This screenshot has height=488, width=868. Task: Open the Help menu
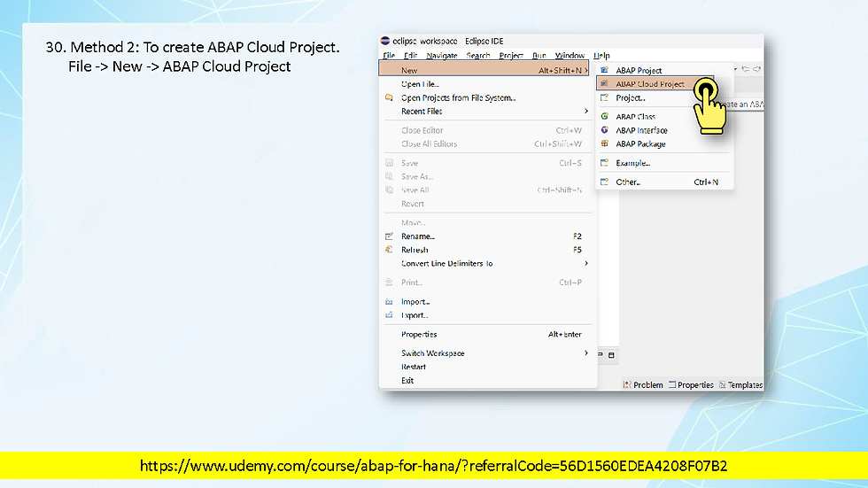[x=601, y=55]
